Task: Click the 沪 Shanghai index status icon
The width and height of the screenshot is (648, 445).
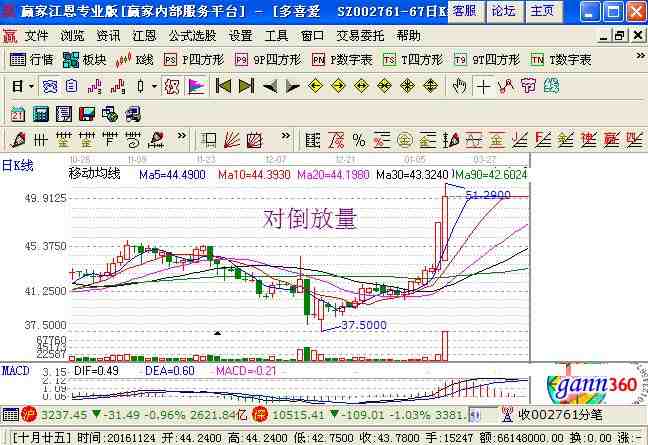Action: click(30, 414)
